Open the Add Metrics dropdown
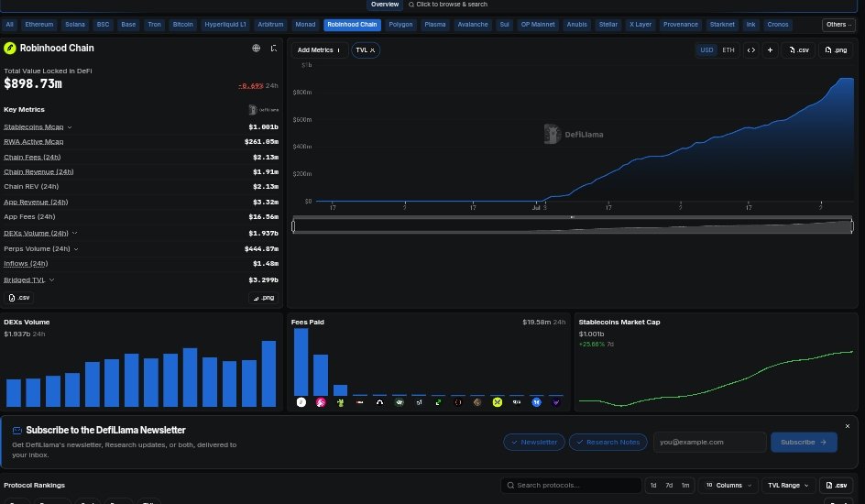 (x=319, y=50)
